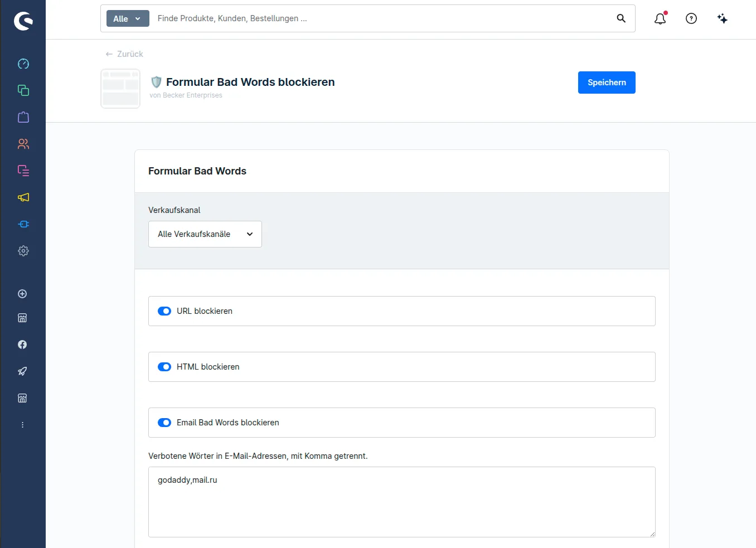Open the help question mark icon
This screenshot has height=548, width=756.
coord(691,18)
